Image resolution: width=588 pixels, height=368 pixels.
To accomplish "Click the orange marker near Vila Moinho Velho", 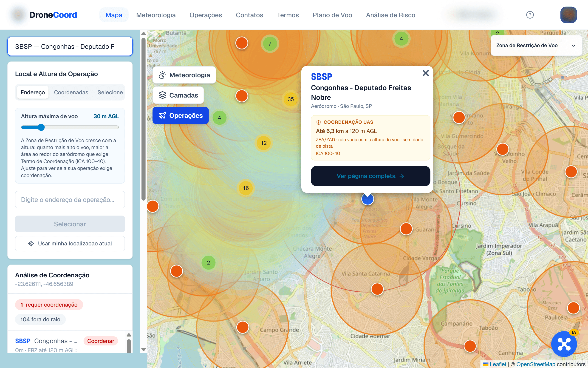I will coord(503,149).
